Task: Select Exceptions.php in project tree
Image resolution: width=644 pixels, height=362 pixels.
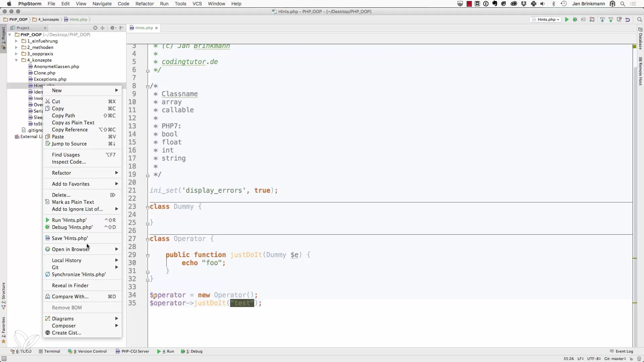Action: click(50, 79)
